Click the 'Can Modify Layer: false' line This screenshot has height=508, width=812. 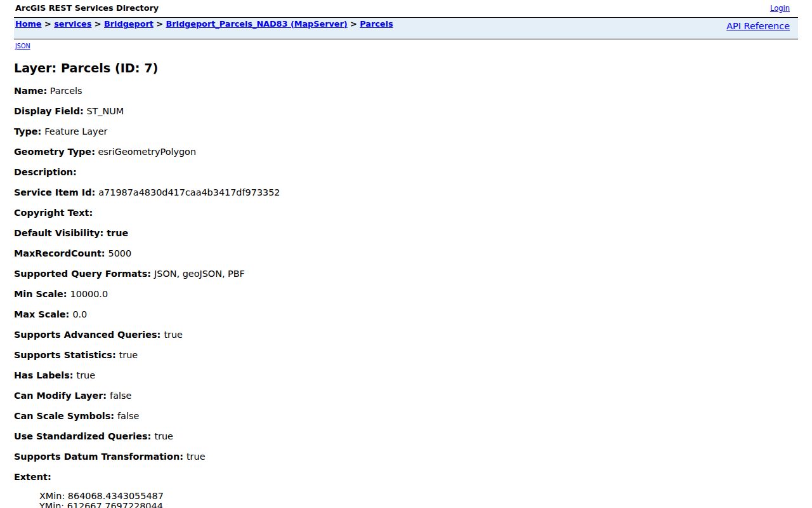[73, 396]
